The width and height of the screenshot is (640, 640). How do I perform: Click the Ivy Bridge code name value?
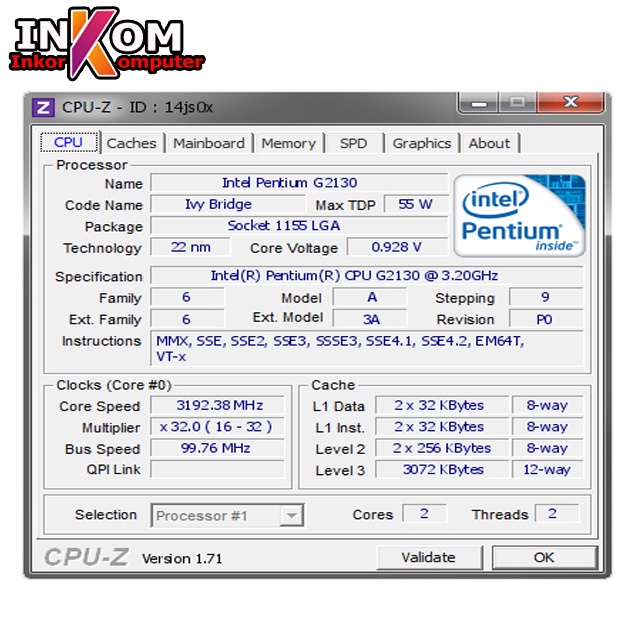(x=228, y=204)
